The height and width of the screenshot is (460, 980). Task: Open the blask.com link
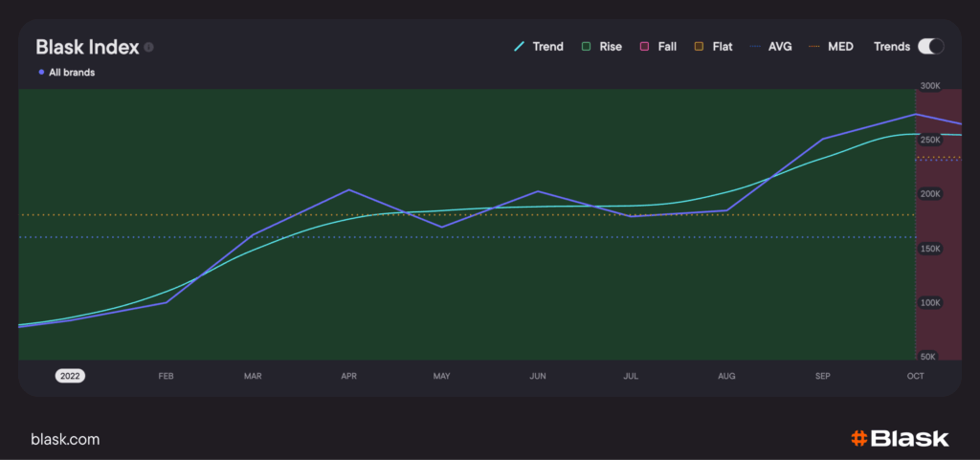(x=65, y=440)
